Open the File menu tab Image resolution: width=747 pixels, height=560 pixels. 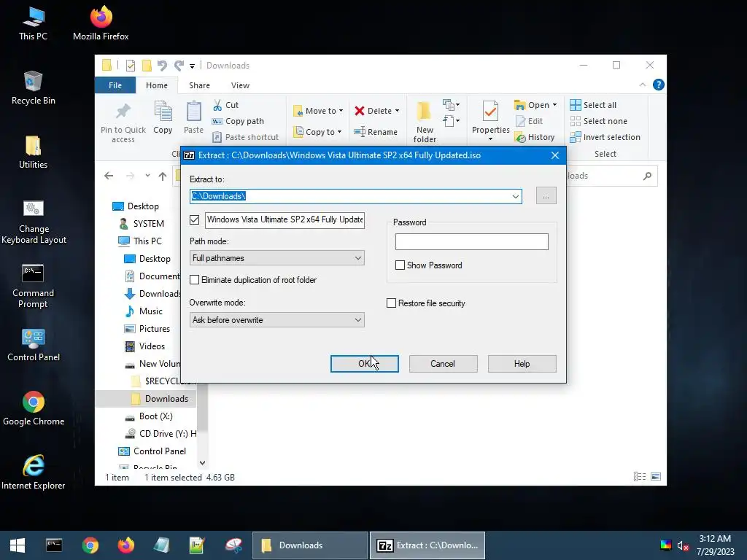click(x=115, y=85)
